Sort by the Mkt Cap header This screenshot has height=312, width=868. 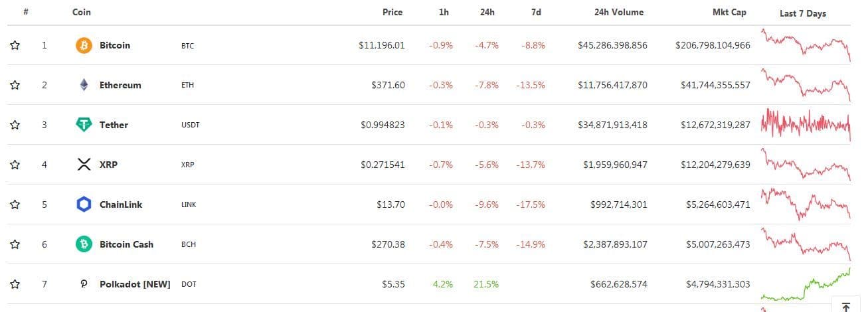point(731,12)
